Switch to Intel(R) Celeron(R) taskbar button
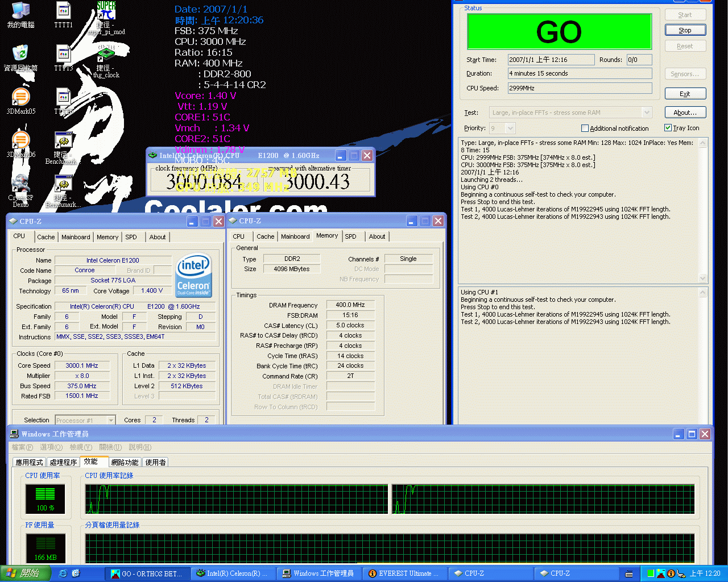 (233, 573)
